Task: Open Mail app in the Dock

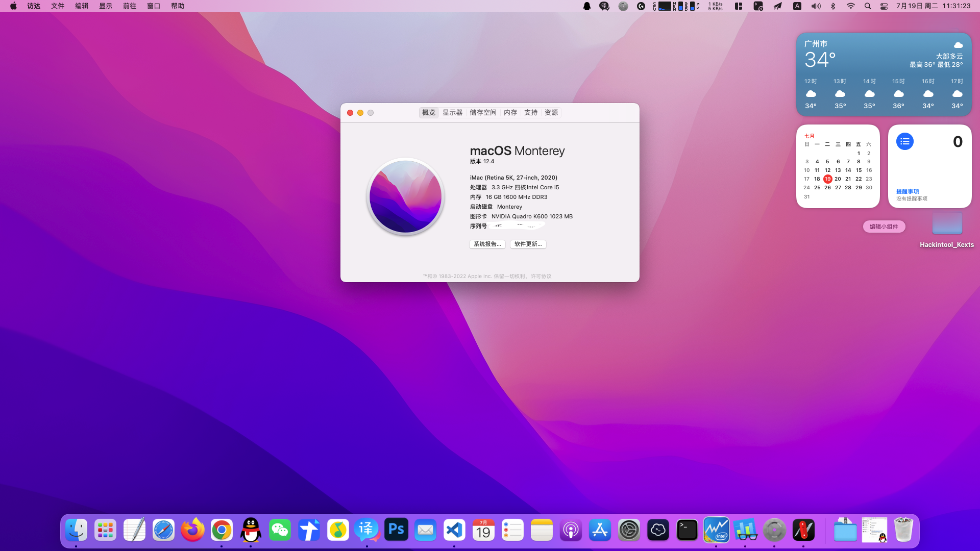Action: pyautogui.click(x=425, y=530)
